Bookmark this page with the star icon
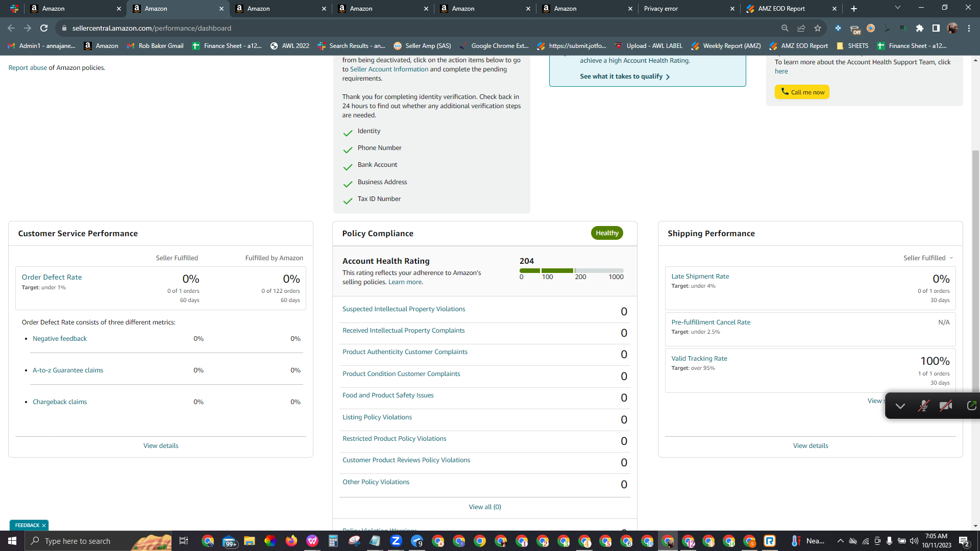This screenshot has height=551, width=980. click(x=818, y=28)
